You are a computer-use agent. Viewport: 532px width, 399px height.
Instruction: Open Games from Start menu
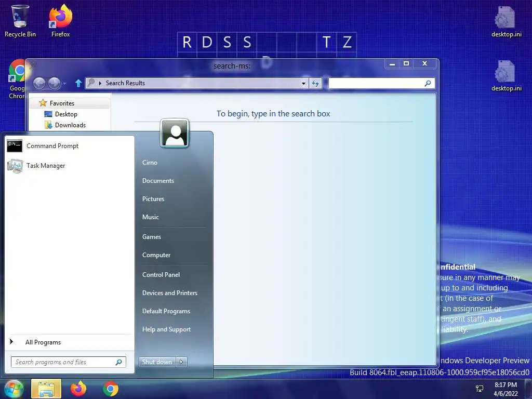coord(151,237)
